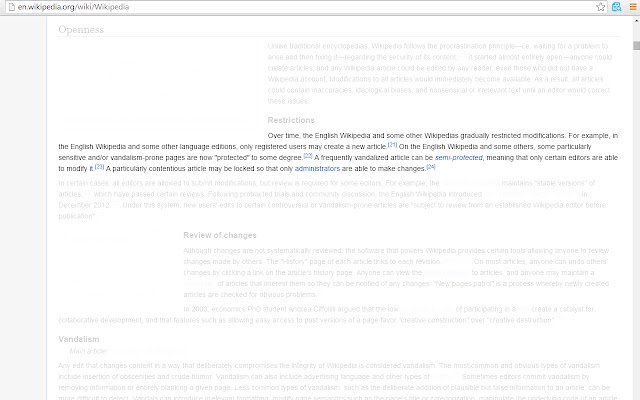Image resolution: width=640 pixels, height=400 pixels.
Task: Click the faded paragraph starting 'In certain cases'
Action: [x=331, y=200]
